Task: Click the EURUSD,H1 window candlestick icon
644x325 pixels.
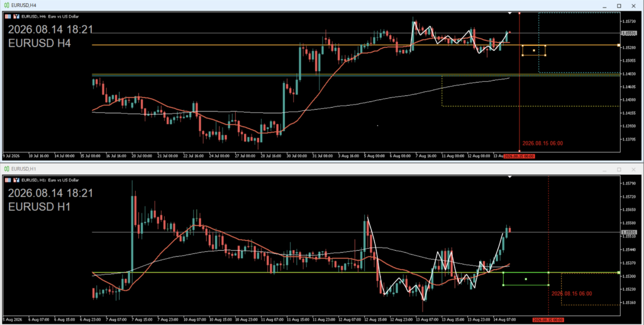Action: point(6,169)
